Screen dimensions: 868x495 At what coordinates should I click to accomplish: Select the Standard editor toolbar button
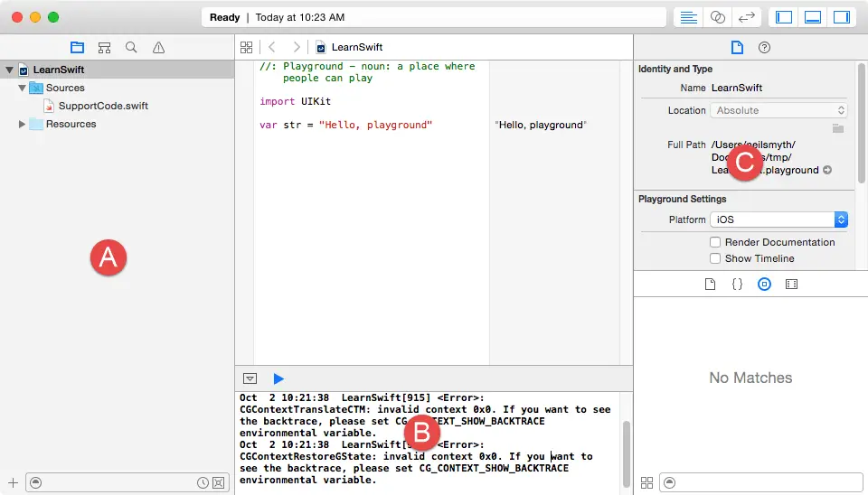pos(689,17)
